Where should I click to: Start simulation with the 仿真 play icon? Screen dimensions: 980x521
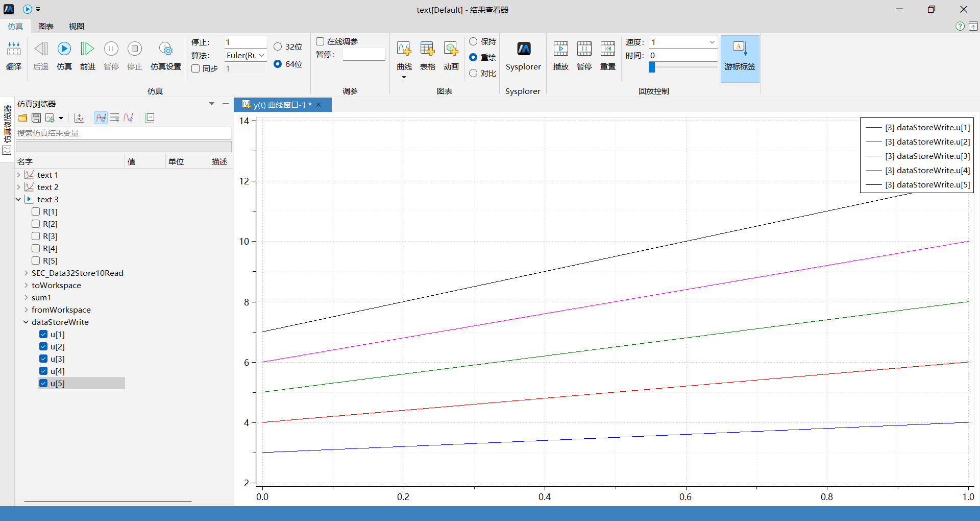tap(64, 49)
